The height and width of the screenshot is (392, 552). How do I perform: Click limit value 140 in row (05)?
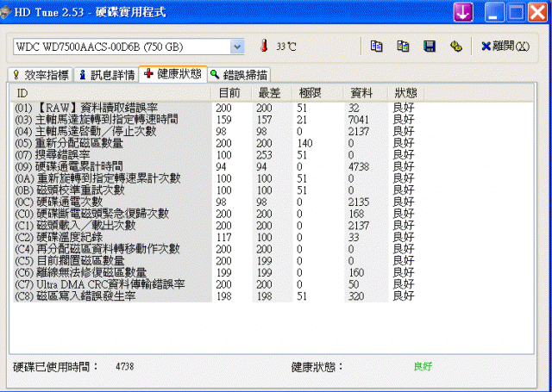304,143
